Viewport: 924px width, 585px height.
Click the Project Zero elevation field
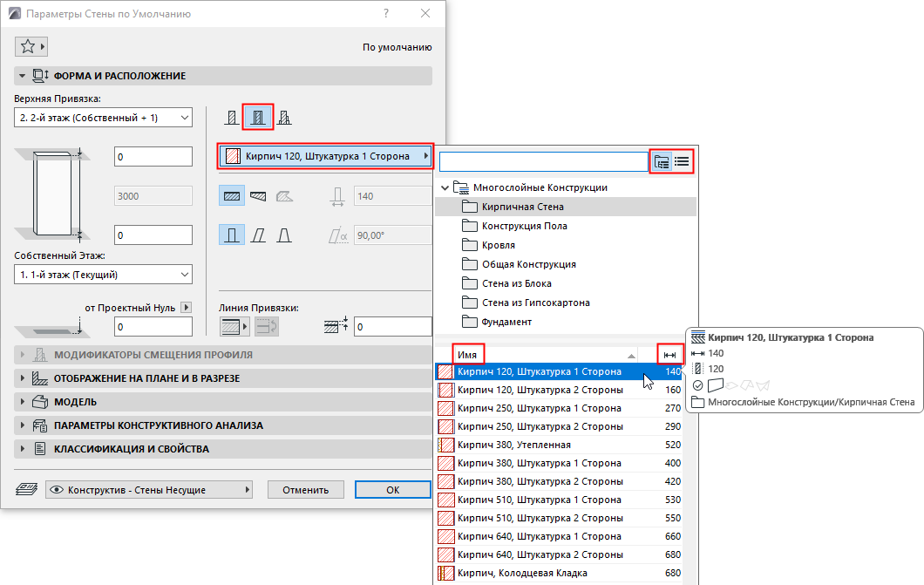[x=153, y=326]
